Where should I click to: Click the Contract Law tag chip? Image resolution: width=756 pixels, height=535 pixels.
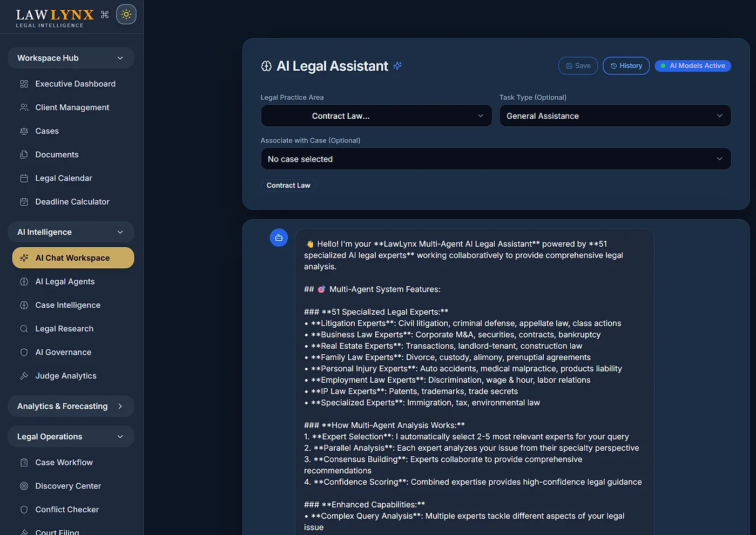coord(288,185)
